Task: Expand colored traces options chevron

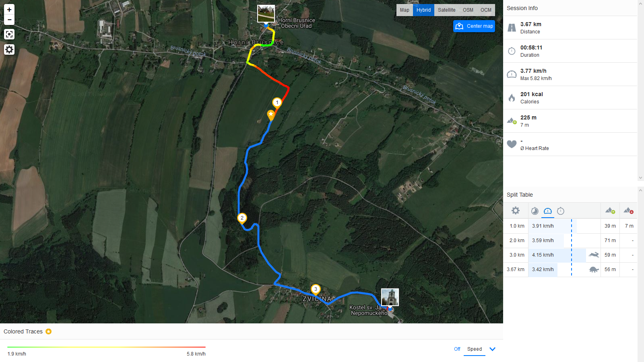Action: click(492, 349)
